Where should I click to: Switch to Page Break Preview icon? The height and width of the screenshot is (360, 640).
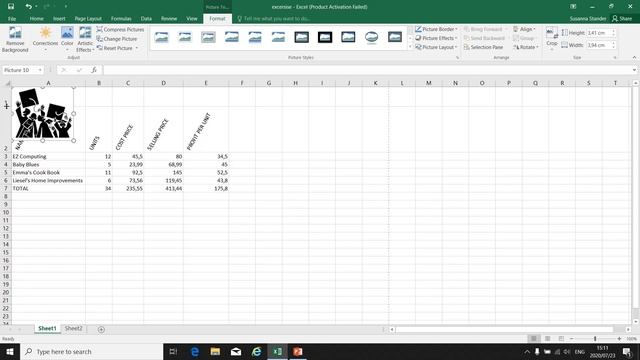click(561, 339)
